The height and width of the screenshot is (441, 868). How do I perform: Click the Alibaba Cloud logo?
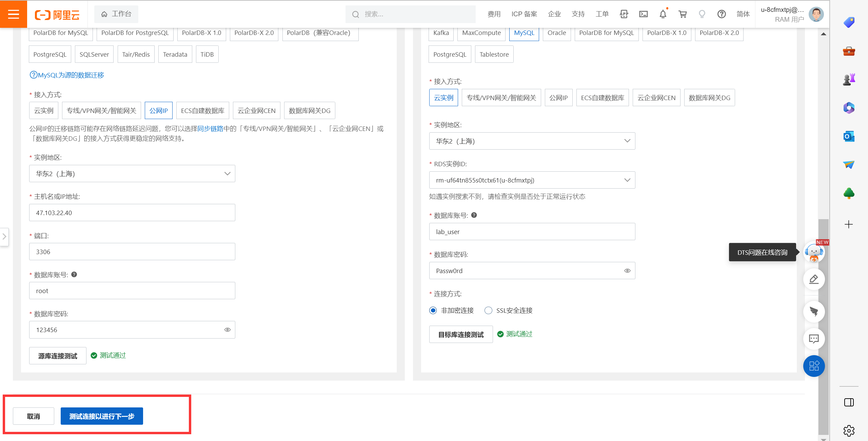tap(57, 15)
